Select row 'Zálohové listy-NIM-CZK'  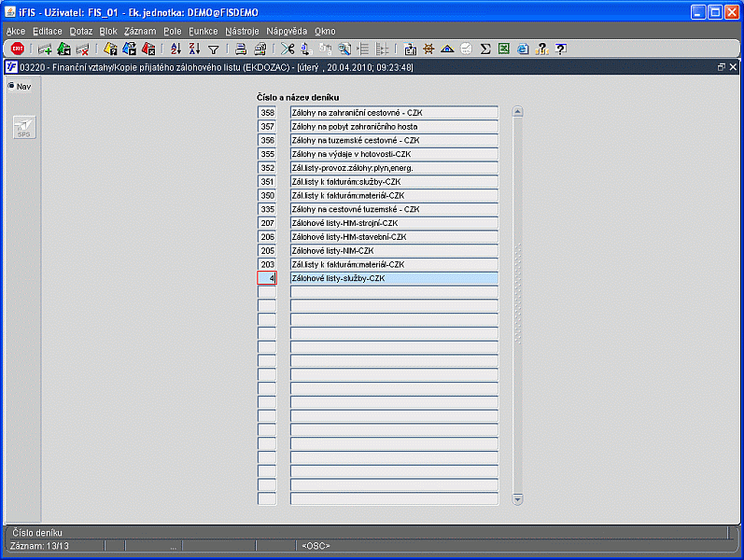pyautogui.click(x=394, y=250)
